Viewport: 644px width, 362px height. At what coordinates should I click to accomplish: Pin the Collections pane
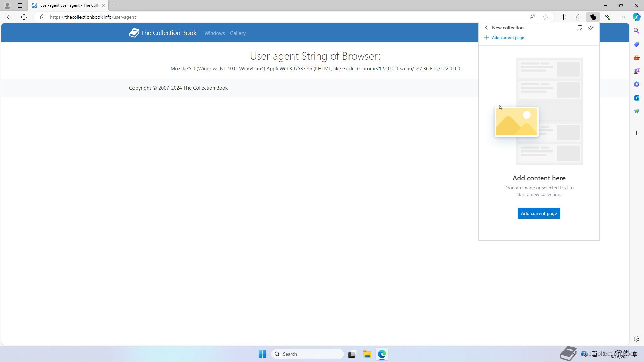[x=591, y=28]
